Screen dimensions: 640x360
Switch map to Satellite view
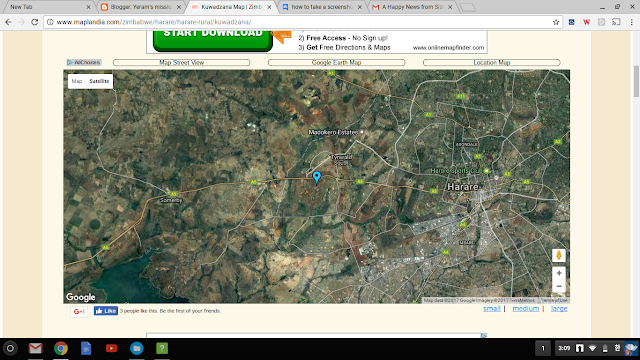[x=99, y=81]
